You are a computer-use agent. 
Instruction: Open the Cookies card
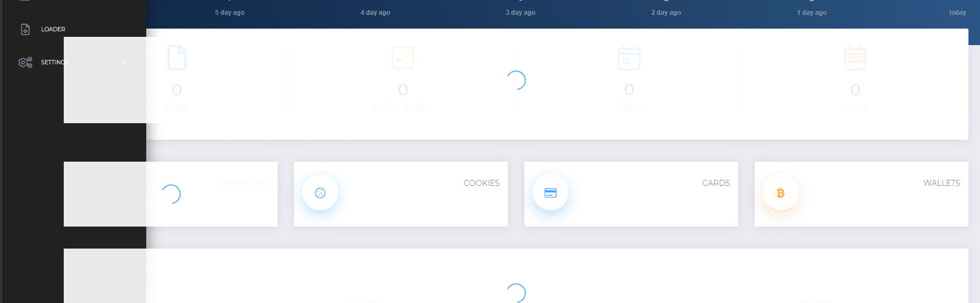401,194
